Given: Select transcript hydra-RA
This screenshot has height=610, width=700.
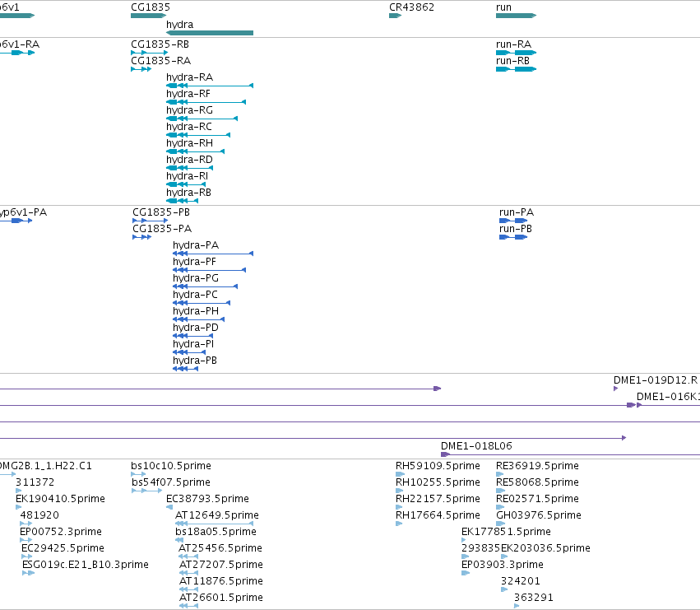Looking at the screenshot, I should tap(189, 77).
